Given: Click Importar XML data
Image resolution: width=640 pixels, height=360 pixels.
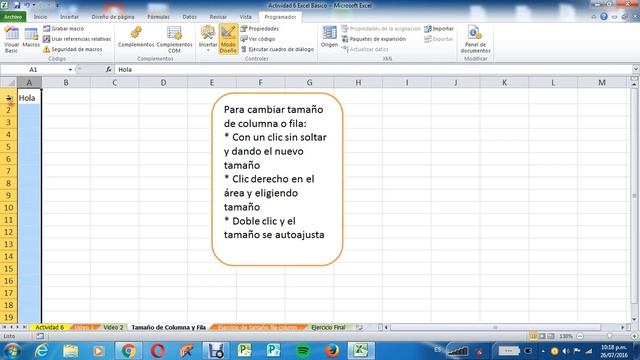Looking at the screenshot, I should click(x=439, y=29).
